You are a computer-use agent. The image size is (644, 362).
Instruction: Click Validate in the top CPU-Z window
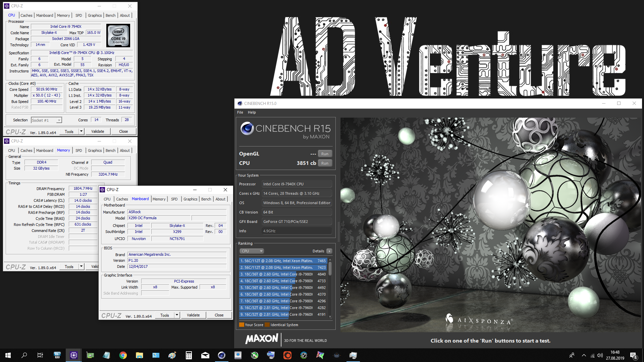(x=98, y=131)
